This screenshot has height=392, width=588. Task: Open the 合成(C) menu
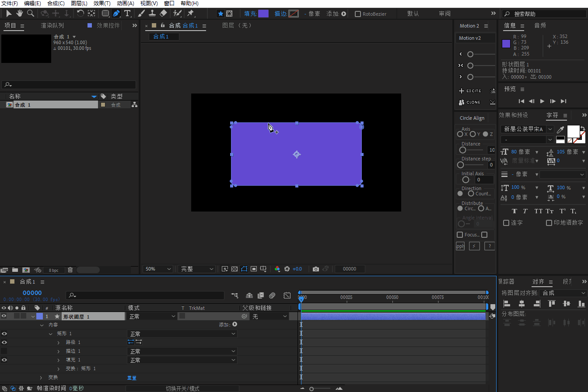pos(56,3)
